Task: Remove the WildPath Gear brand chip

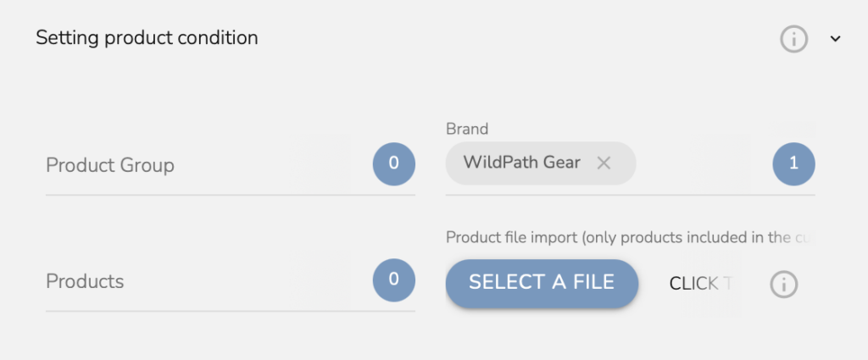Action: tap(604, 163)
